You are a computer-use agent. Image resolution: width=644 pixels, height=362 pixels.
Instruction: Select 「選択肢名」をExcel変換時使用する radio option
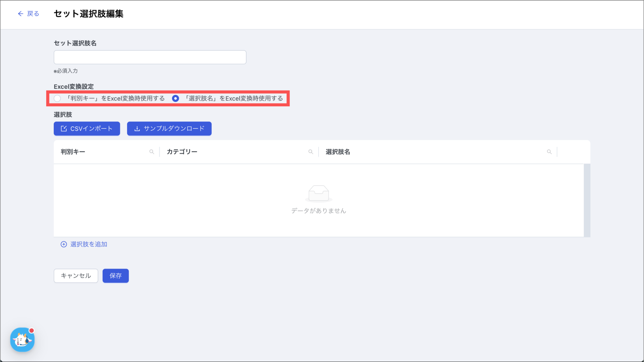click(x=175, y=98)
